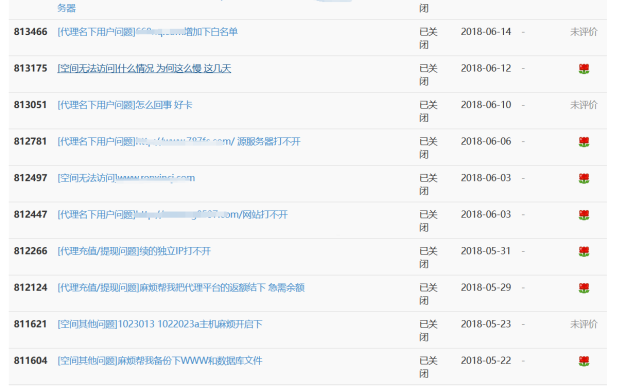The width and height of the screenshot is (626, 386).
Task: Click the flower rating icon for ticket 811604
Action: tap(584, 361)
